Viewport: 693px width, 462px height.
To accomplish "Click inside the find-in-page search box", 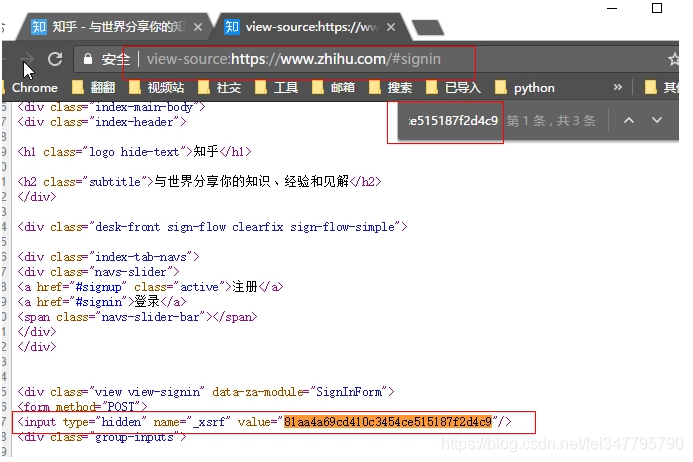I will 453,120.
